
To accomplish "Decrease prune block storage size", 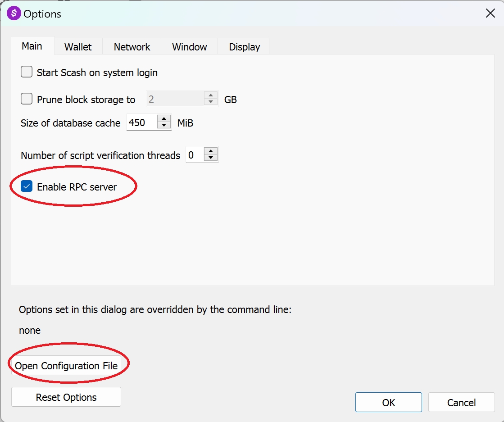I will click(211, 103).
